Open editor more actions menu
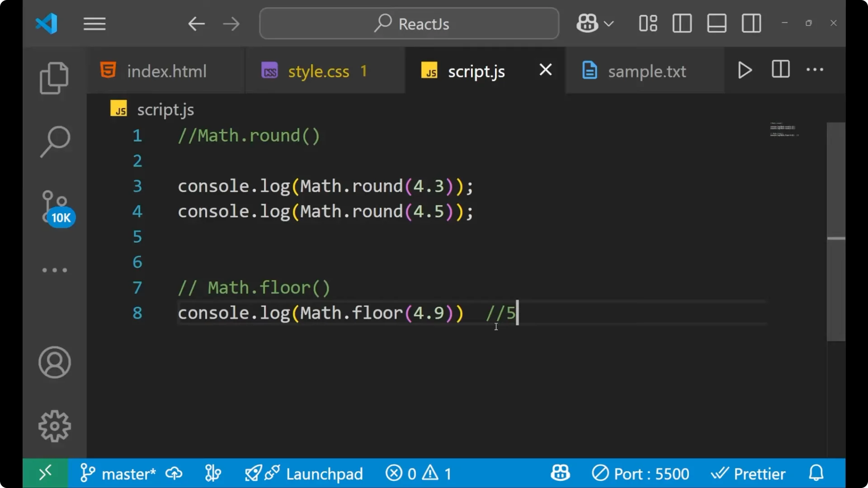868x488 pixels. coord(815,70)
